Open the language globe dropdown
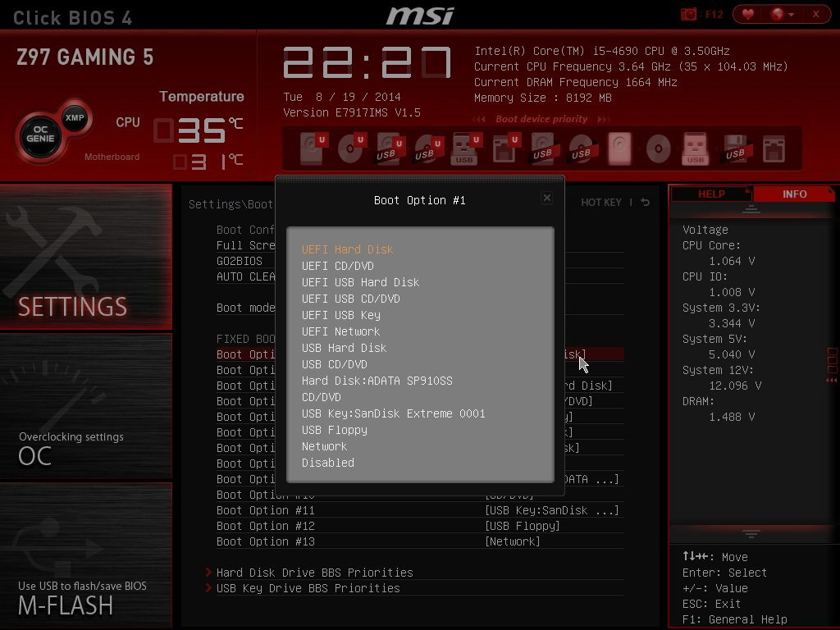 pyautogui.click(x=782, y=15)
